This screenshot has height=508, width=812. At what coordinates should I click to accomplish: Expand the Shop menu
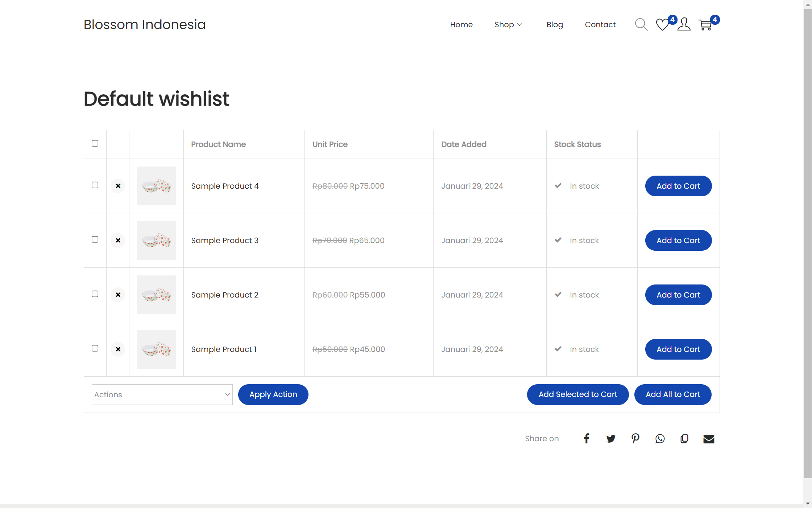coord(508,25)
